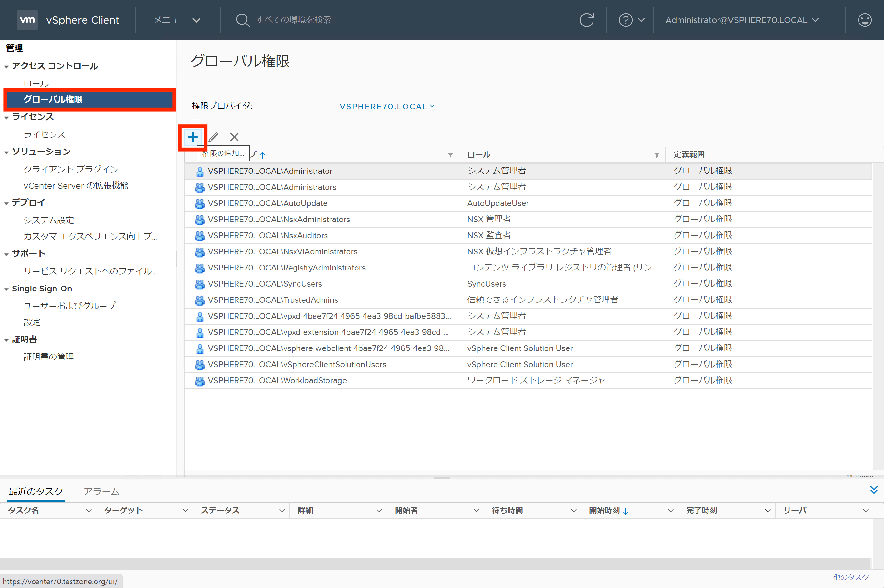Click the vm logo in the header
This screenshot has height=588, width=884.
[27, 20]
